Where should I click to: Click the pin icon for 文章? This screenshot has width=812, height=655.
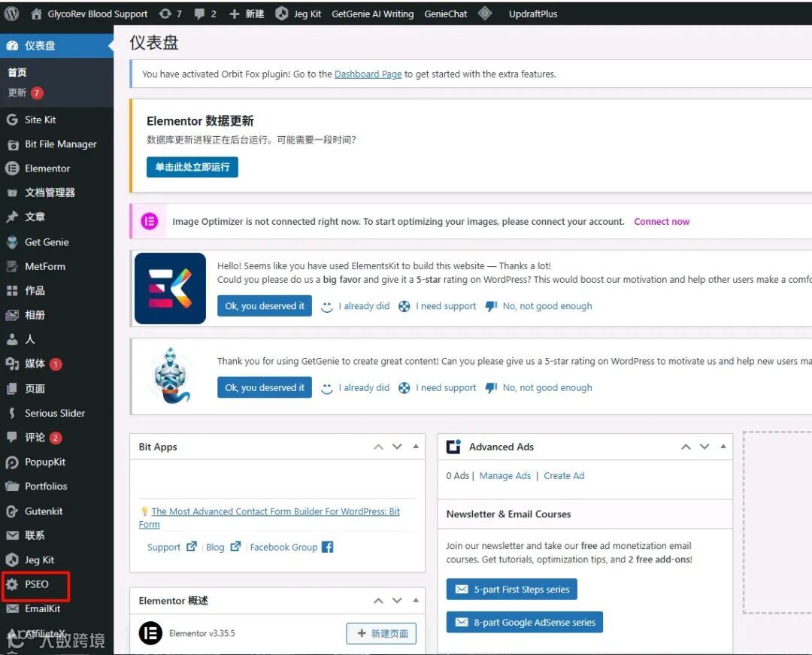pyautogui.click(x=12, y=217)
